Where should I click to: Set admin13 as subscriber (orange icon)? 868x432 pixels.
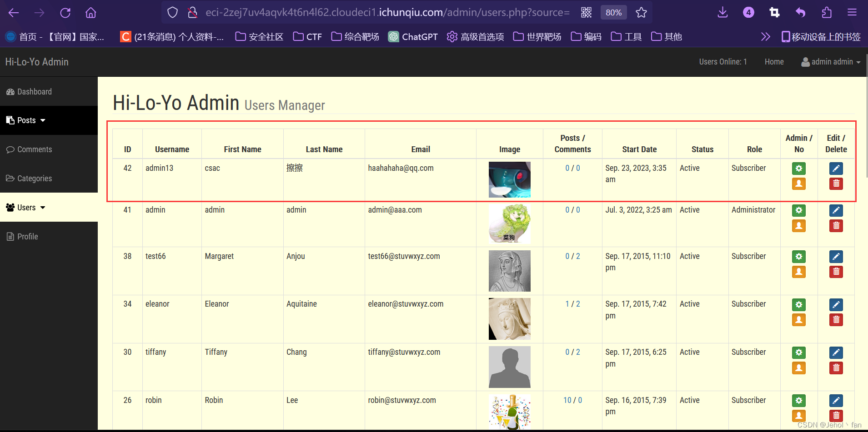pos(799,184)
